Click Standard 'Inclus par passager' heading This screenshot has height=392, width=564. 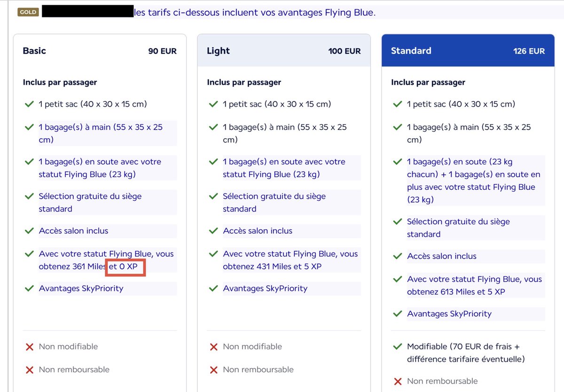point(429,82)
